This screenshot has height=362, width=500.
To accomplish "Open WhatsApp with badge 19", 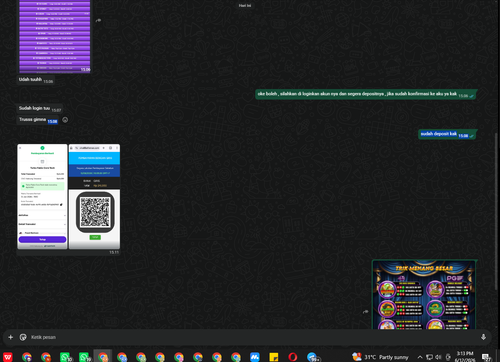I will 84,357.
